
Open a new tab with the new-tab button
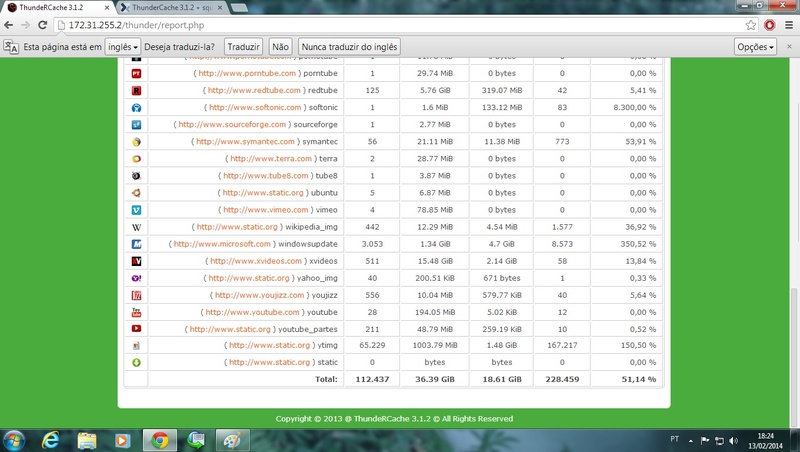coord(239,8)
